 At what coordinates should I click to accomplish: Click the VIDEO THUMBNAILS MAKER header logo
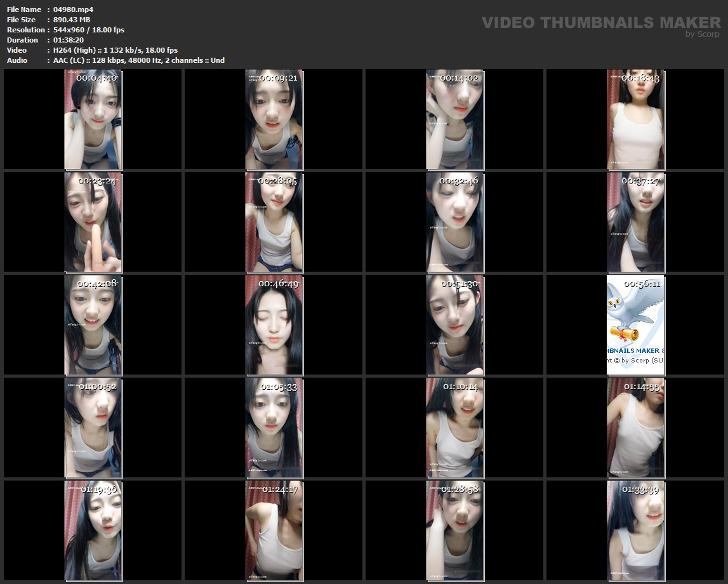coord(600,24)
